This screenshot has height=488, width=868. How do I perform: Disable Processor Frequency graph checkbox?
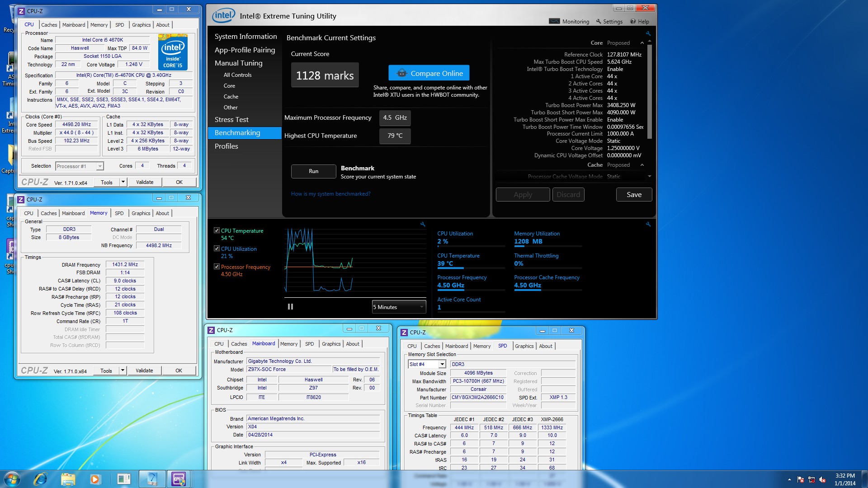pyautogui.click(x=217, y=267)
